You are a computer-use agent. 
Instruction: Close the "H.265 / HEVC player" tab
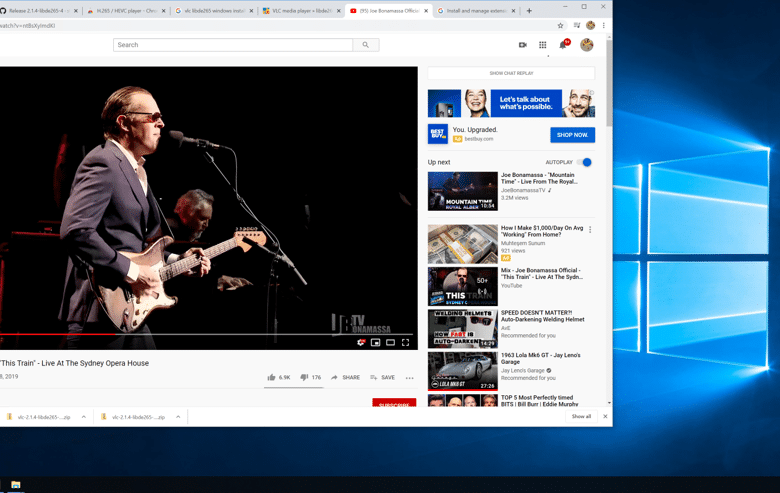tap(163, 10)
